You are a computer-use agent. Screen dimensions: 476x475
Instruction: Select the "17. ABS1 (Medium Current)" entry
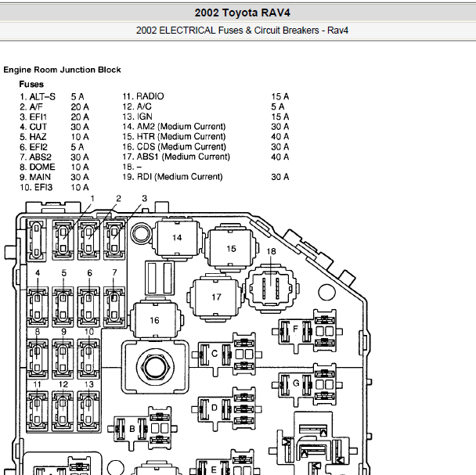tap(176, 157)
